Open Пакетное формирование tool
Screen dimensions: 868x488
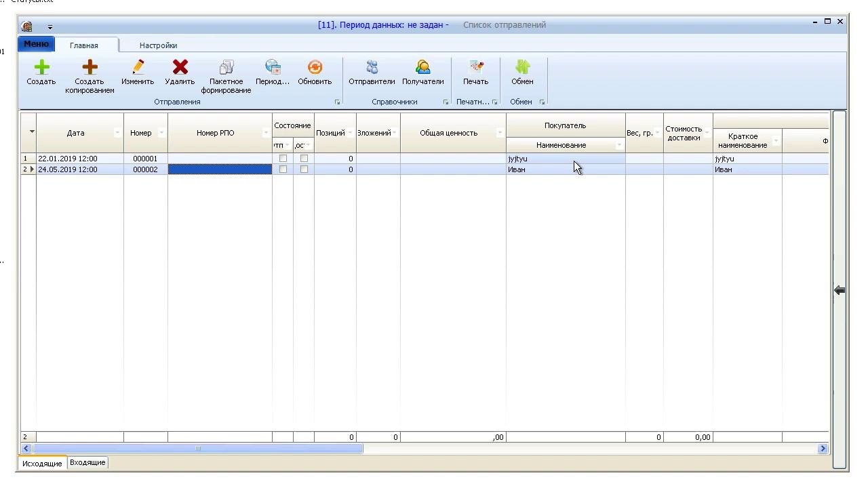(x=226, y=67)
